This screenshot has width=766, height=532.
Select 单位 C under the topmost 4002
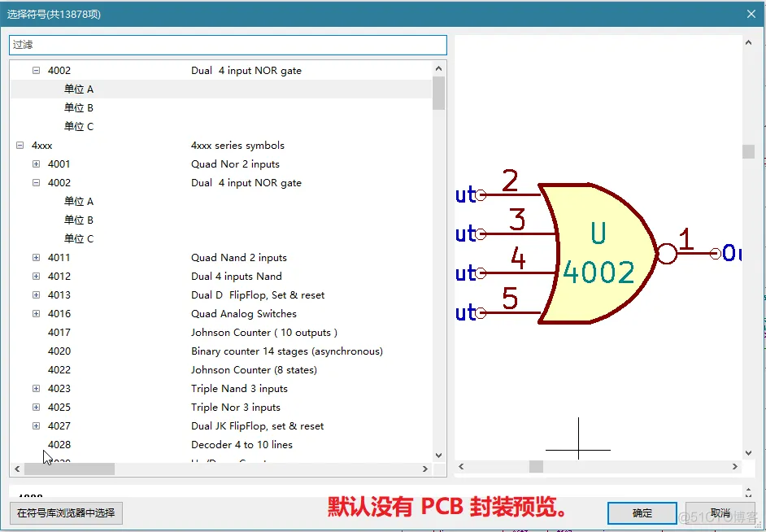tap(221, 127)
